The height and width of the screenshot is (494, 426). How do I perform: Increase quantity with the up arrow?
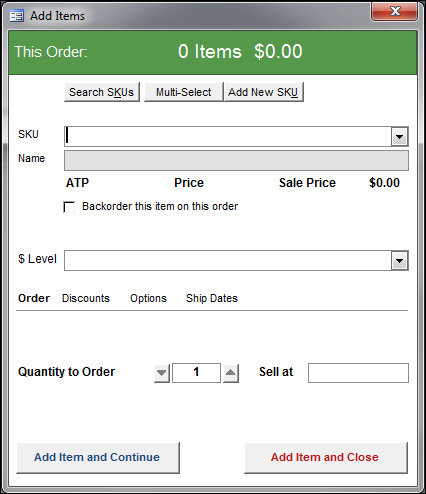coord(230,373)
